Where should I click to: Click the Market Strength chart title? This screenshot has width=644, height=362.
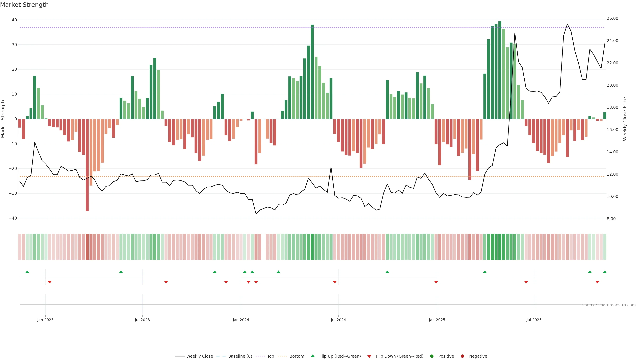pos(24,5)
